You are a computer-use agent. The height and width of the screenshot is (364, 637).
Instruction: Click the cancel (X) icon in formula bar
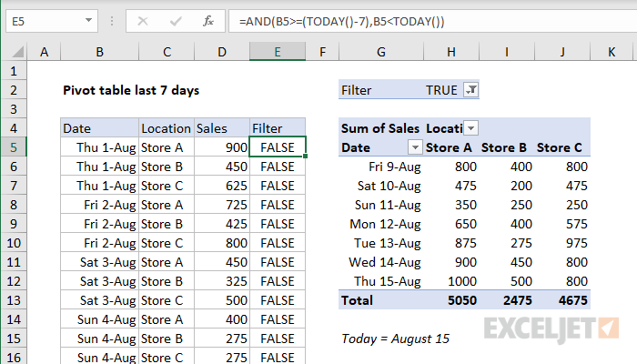click(139, 21)
